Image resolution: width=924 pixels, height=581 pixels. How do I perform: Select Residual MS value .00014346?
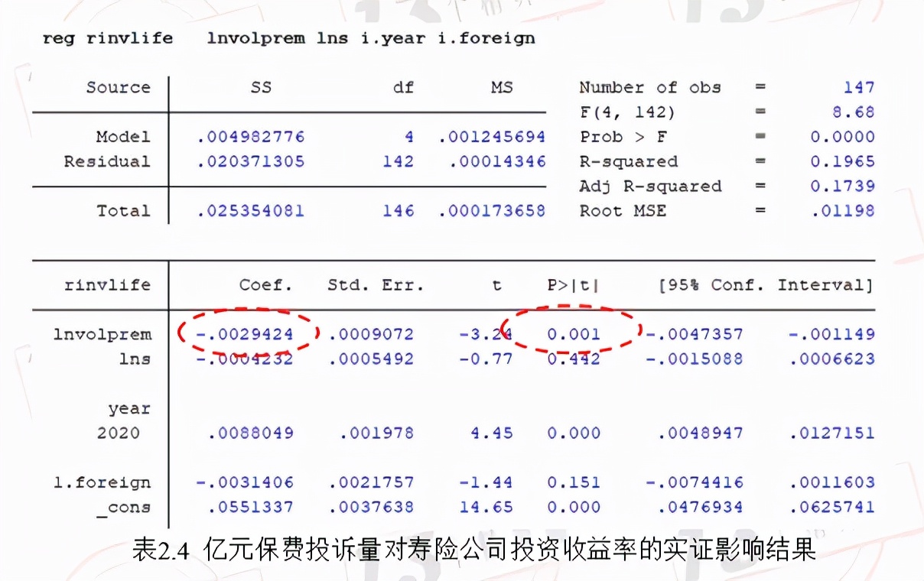click(497, 161)
